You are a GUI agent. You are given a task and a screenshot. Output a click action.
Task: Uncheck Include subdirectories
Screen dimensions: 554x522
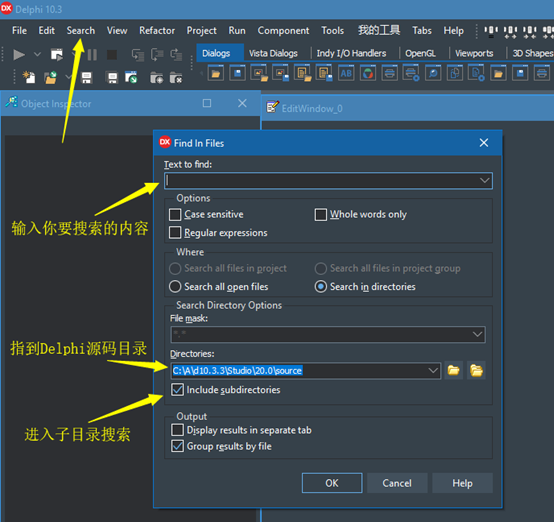pos(177,390)
